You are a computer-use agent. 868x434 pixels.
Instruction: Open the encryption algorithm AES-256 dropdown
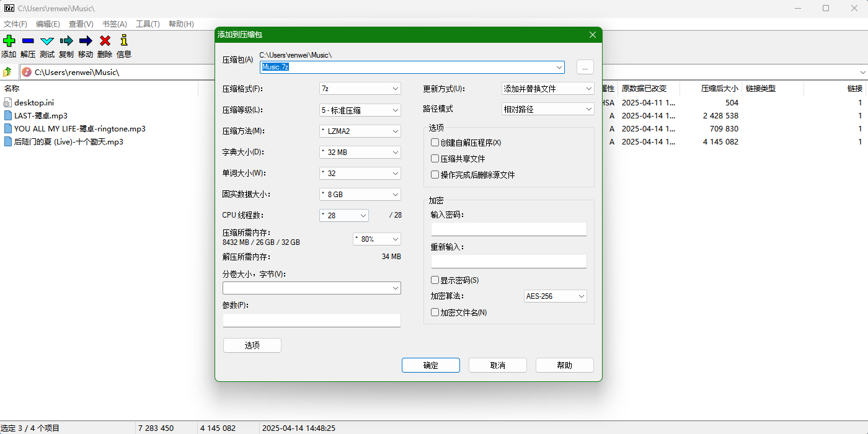click(x=555, y=296)
